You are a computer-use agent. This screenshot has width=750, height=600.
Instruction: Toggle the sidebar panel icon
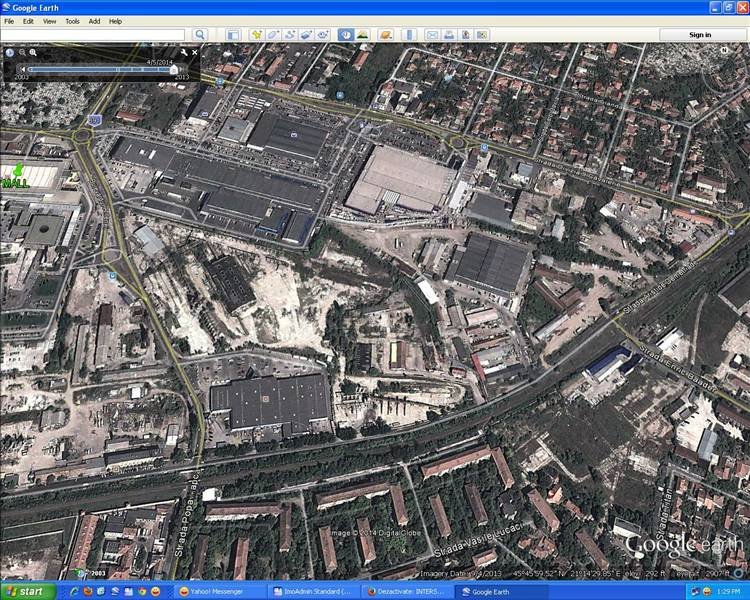point(232,35)
